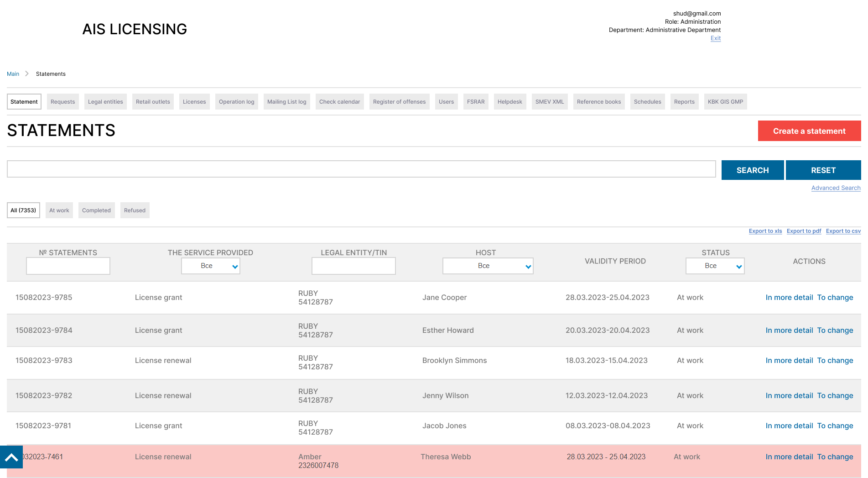868x478 pixels.
Task: Go to the Operation log tab
Action: (237, 101)
